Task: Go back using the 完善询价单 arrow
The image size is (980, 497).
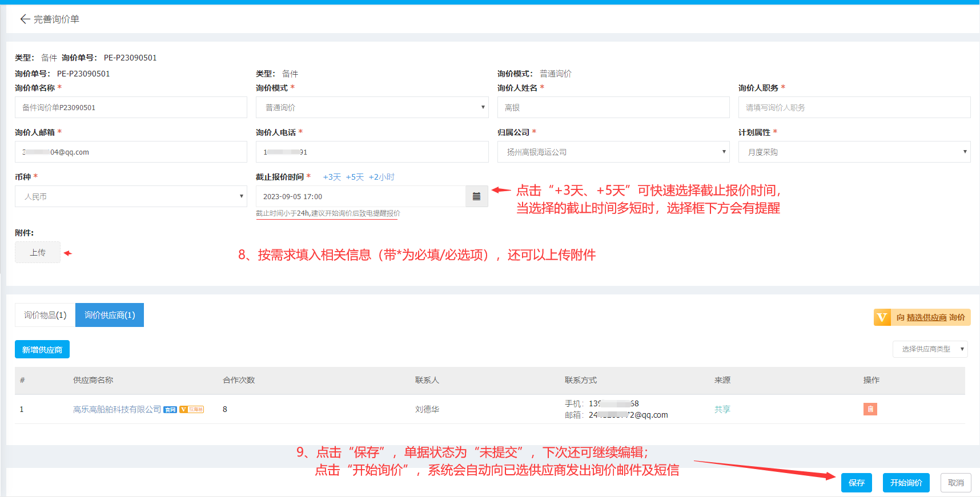Action: pos(25,19)
